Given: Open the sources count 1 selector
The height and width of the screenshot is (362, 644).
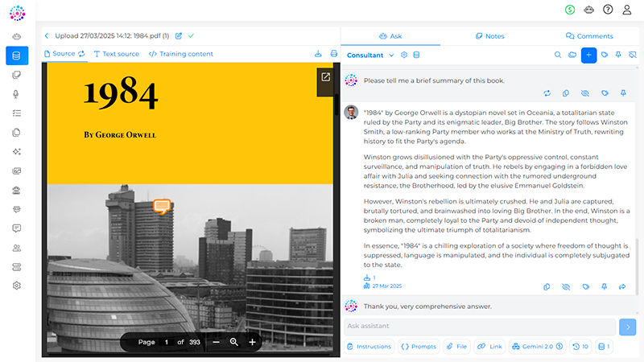Looking at the screenshot, I should click(605, 347).
